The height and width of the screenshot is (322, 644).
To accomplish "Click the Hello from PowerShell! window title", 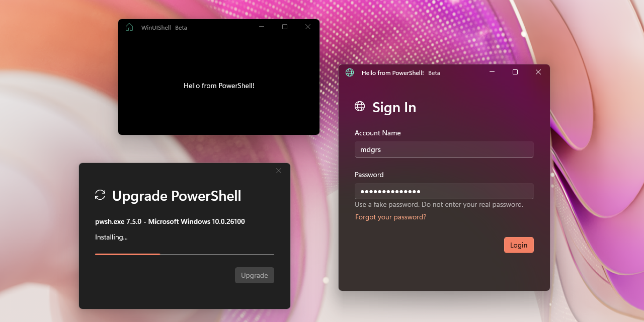I will click(393, 73).
